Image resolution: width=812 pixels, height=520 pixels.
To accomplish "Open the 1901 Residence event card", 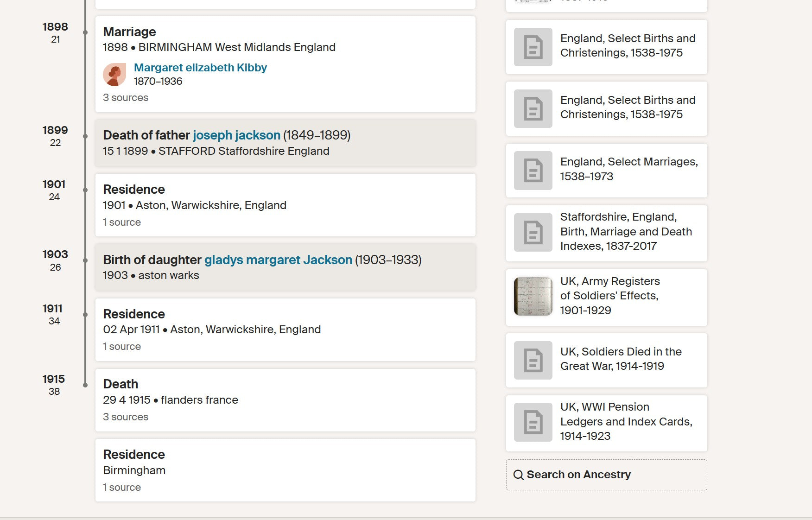I will click(285, 205).
